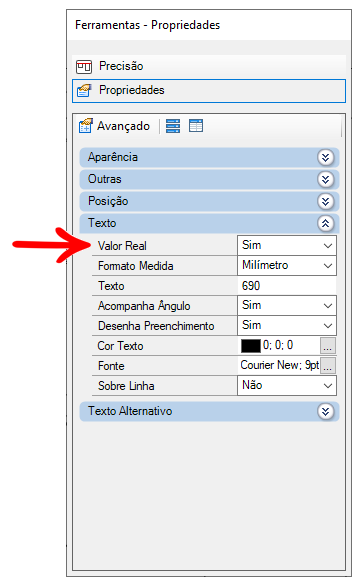Click the Texto Alternativo header title

click(x=130, y=411)
